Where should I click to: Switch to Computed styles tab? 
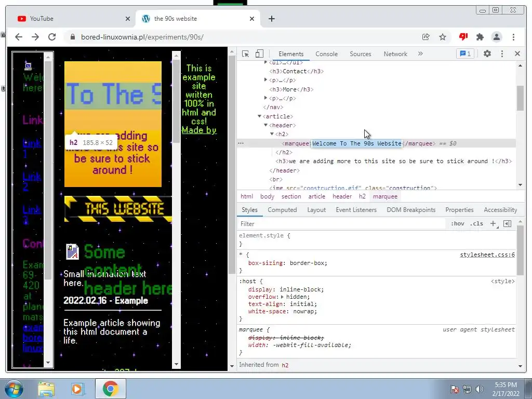click(282, 210)
